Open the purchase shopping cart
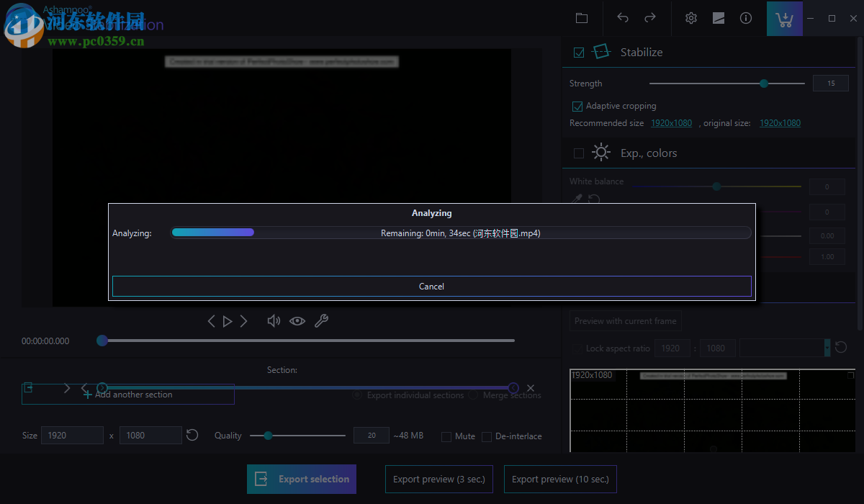Screen dimensions: 864x504 784,18
